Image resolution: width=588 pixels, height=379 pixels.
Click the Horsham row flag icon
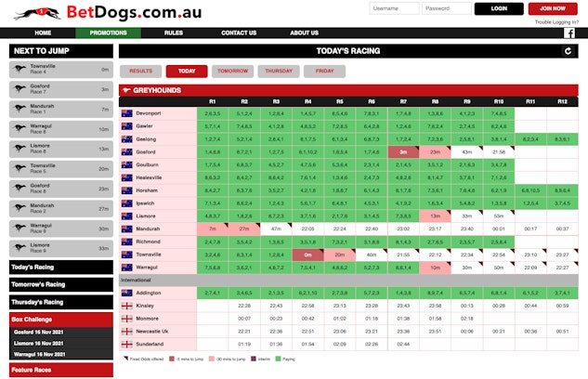(x=126, y=190)
